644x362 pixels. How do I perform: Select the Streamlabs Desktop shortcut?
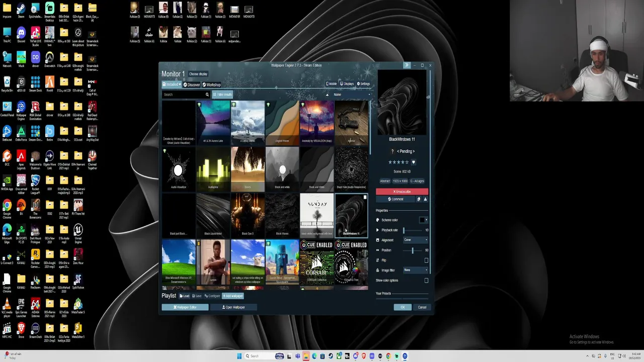[x=49, y=12]
